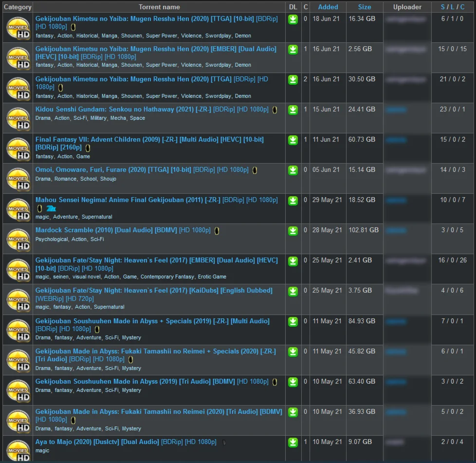
Task: Open Soushuuhen Made in Abyss + Specials torrent
Action: [152, 325]
